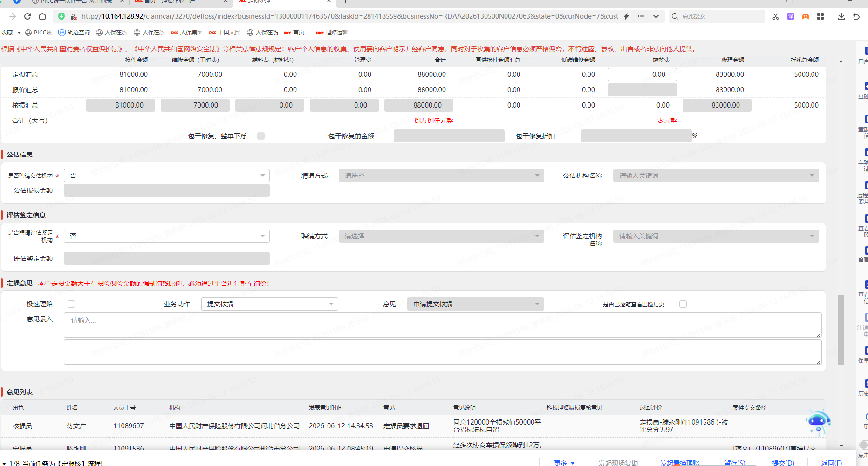The width and height of the screenshot is (868, 466).
Task: Open the purple translate extension icon
Action: [x=791, y=16]
